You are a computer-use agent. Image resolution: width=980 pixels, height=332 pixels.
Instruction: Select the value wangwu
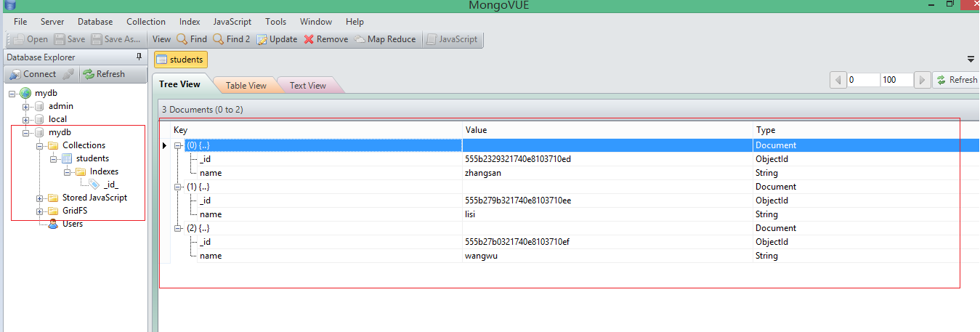click(480, 256)
